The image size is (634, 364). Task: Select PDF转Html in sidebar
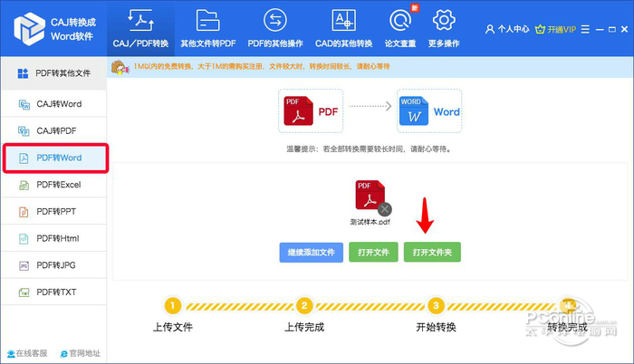(53, 238)
